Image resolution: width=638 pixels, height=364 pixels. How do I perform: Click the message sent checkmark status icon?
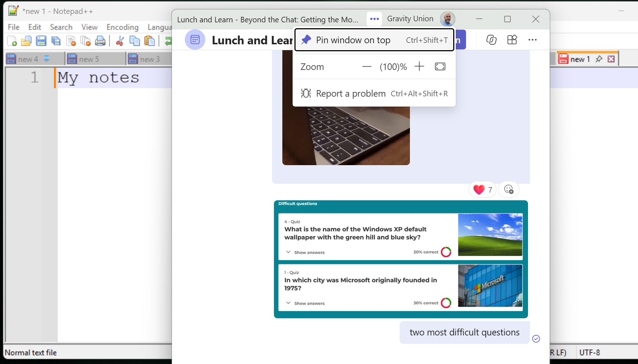point(536,339)
